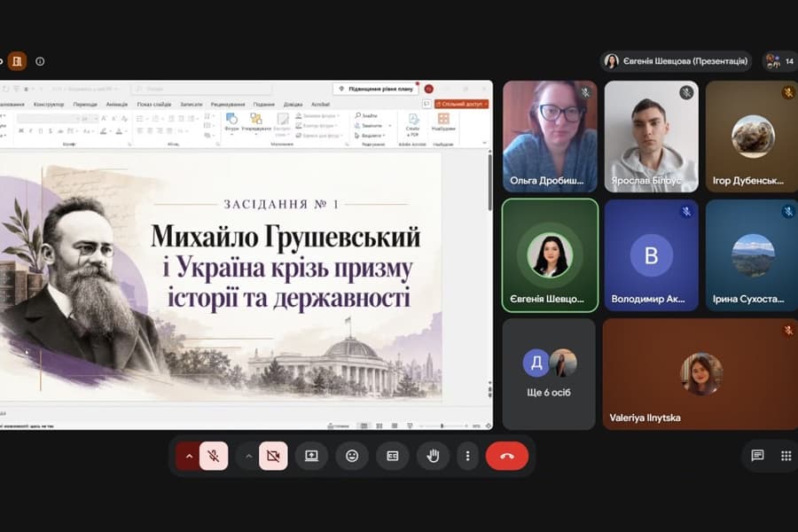Click the Create a PDF Acrobat icon
This screenshot has height=532, width=798.
(412, 125)
